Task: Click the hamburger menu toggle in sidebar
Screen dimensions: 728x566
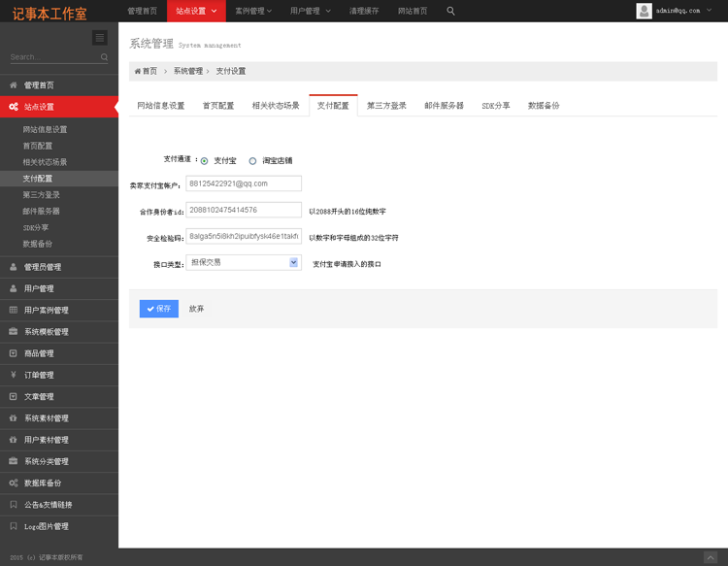Action: click(x=100, y=38)
